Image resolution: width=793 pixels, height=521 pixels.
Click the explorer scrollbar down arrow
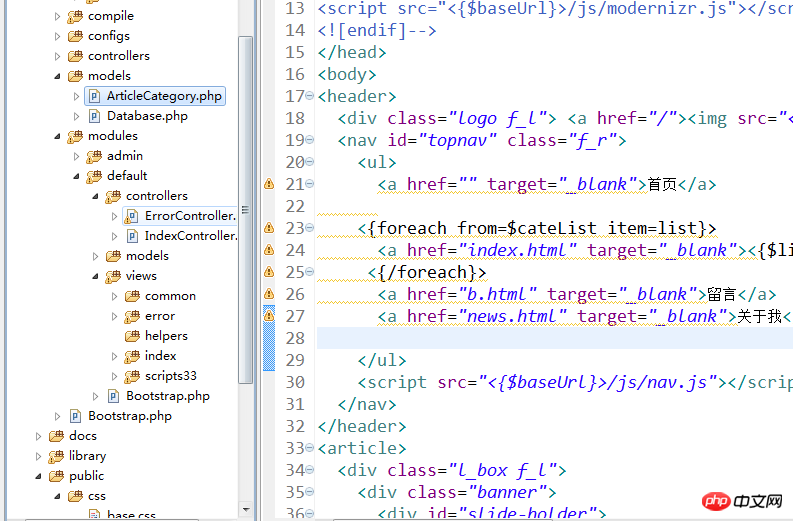(246, 509)
